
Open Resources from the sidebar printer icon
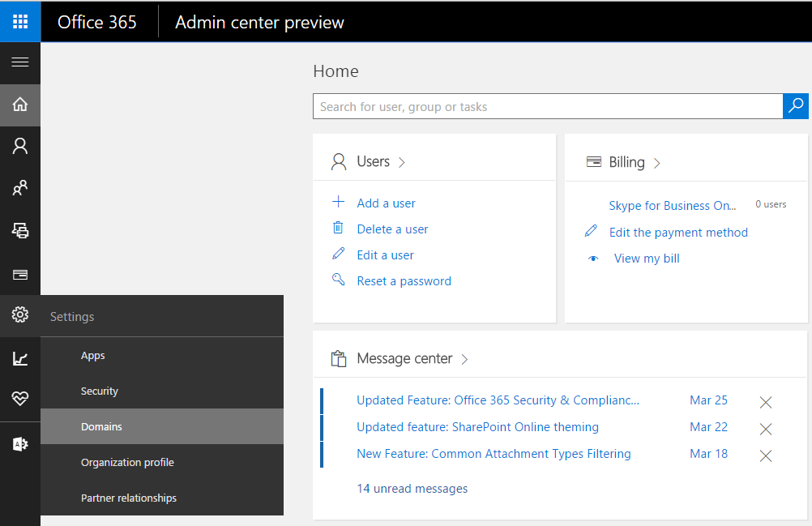[x=20, y=230]
